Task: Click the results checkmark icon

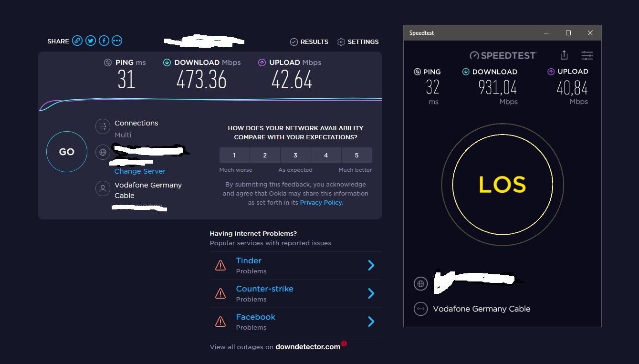Action: pyautogui.click(x=294, y=42)
